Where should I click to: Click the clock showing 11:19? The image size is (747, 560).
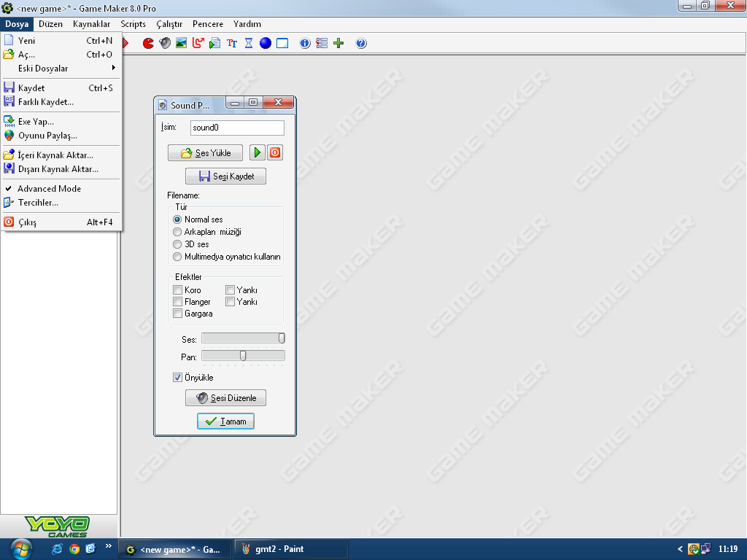click(x=727, y=549)
